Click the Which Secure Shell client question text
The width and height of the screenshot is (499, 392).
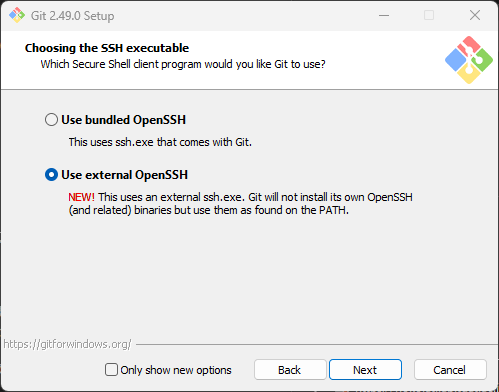click(x=183, y=64)
